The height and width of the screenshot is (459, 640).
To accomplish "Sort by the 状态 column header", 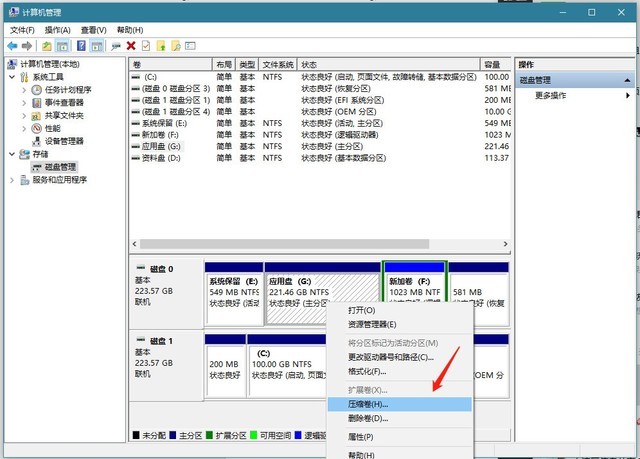I will 389,64.
